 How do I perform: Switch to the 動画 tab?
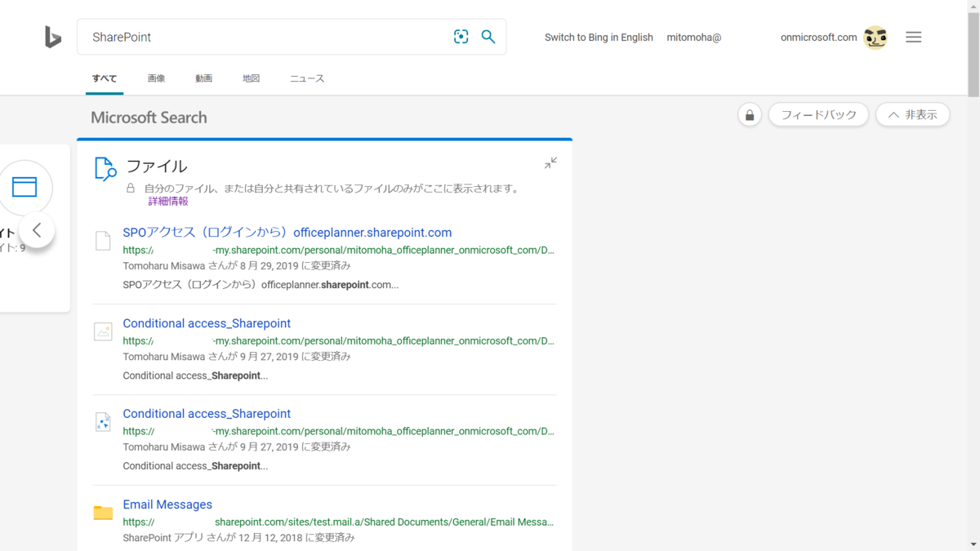click(x=203, y=78)
